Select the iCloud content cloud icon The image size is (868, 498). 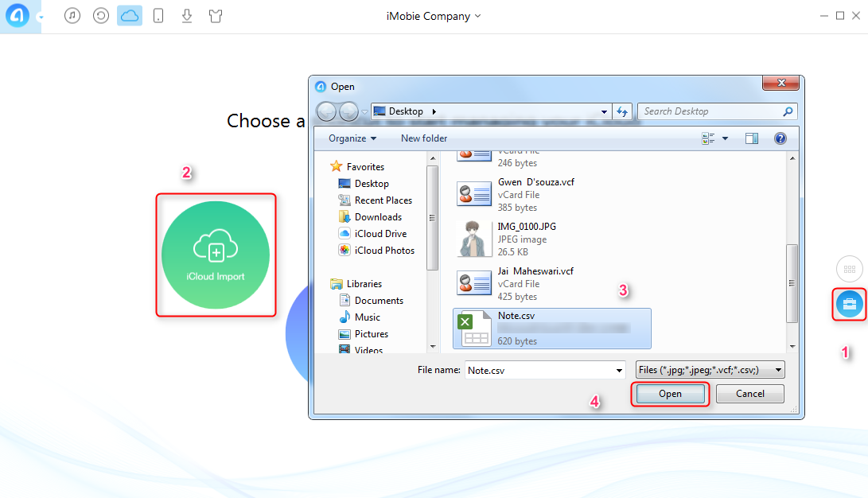[x=130, y=15]
